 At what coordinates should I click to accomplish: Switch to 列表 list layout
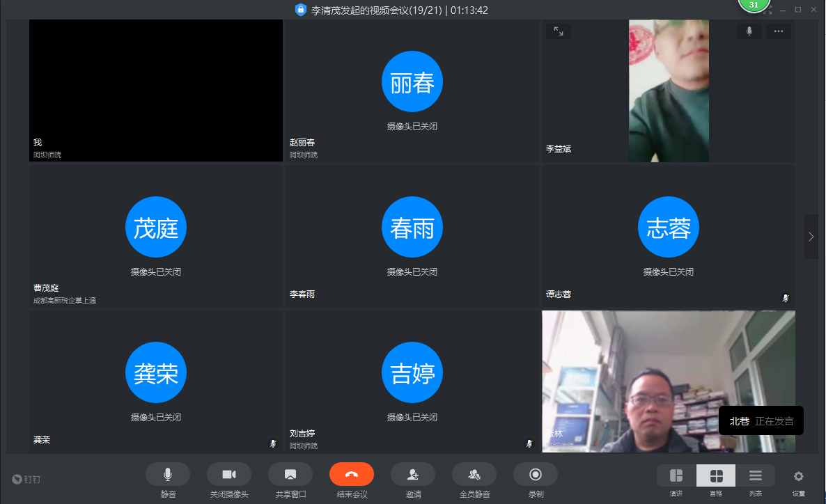tap(756, 475)
